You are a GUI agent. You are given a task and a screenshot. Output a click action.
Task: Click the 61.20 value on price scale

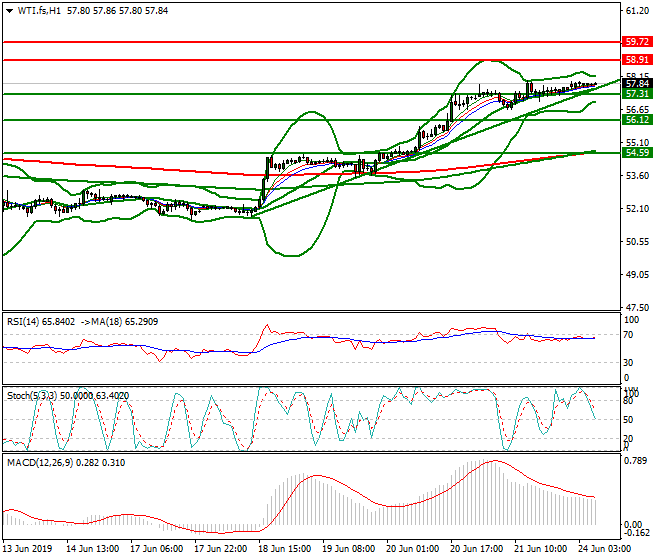tap(635, 10)
